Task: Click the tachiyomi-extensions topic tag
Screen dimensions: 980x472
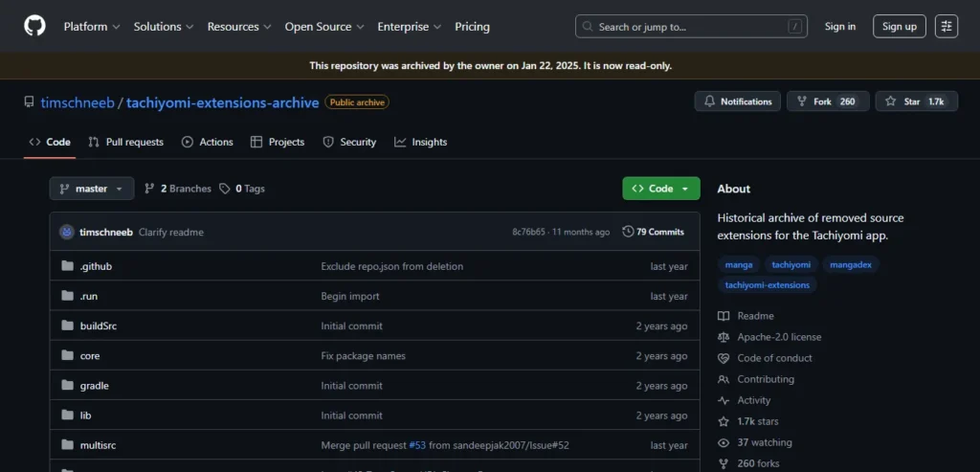Action: pyautogui.click(x=767, y=285)
